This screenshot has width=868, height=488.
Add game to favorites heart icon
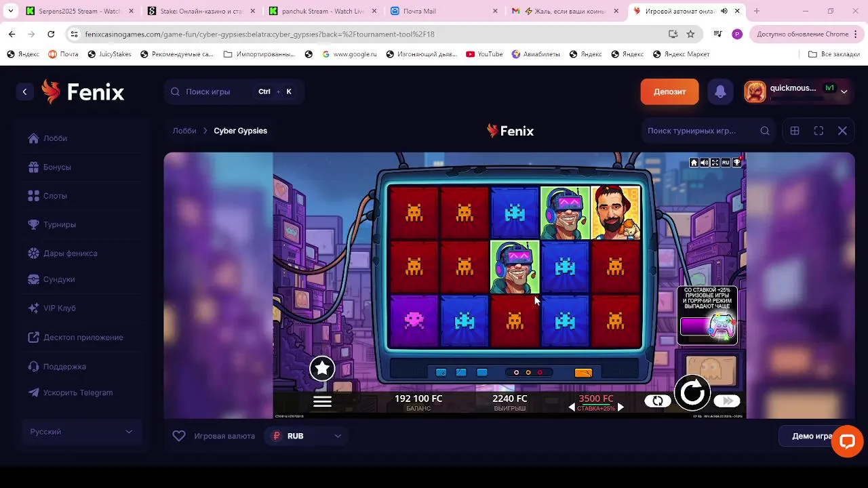point(179,436)
